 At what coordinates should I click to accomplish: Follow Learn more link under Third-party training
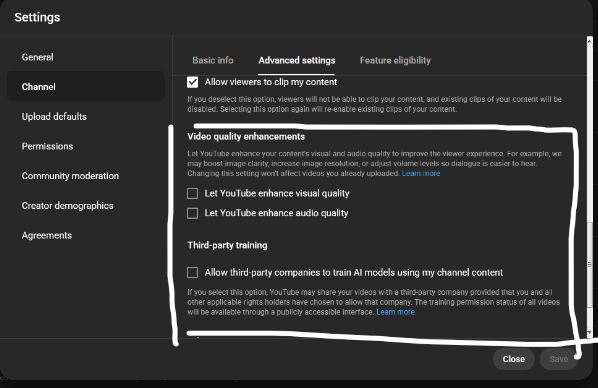(x=395, y=312)
